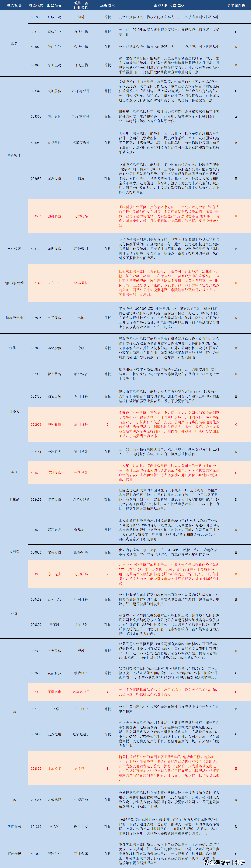Select the 煤化工 sector cell

pyautogui.click(x=14, y=348)
